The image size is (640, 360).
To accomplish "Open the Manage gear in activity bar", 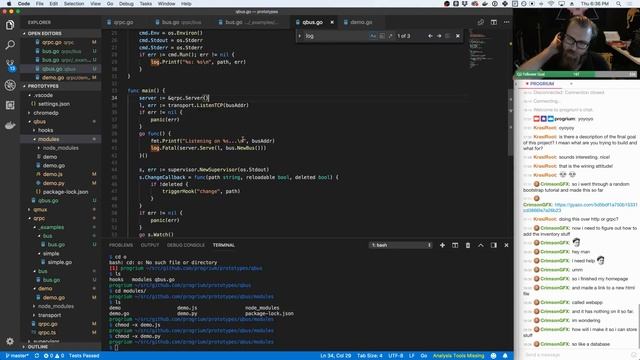I will pyautogui.click(x=10, y=341).
